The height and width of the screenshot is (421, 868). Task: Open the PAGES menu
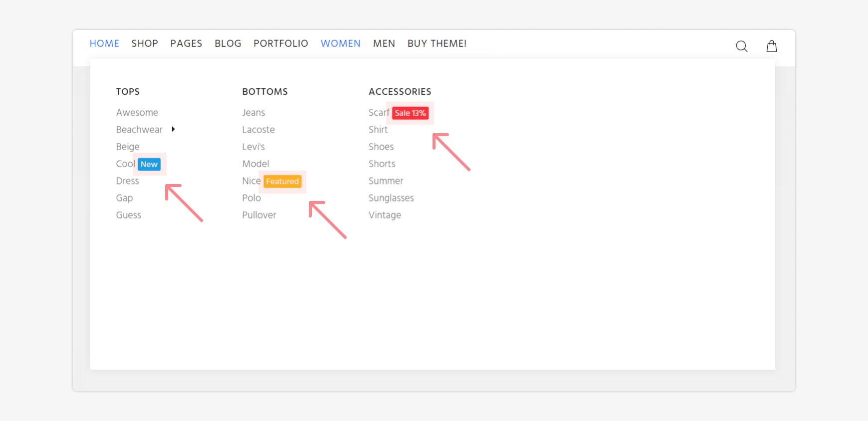(186, 43)
